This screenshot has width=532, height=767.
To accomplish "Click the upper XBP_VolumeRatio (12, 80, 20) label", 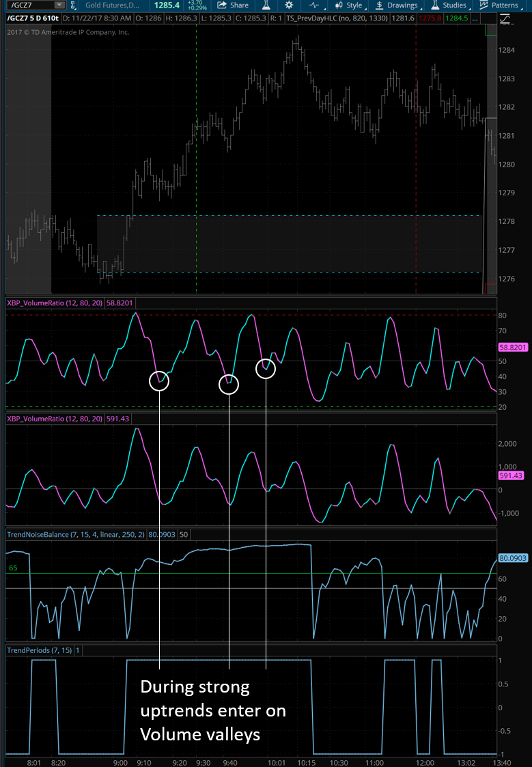I will 54,303.
